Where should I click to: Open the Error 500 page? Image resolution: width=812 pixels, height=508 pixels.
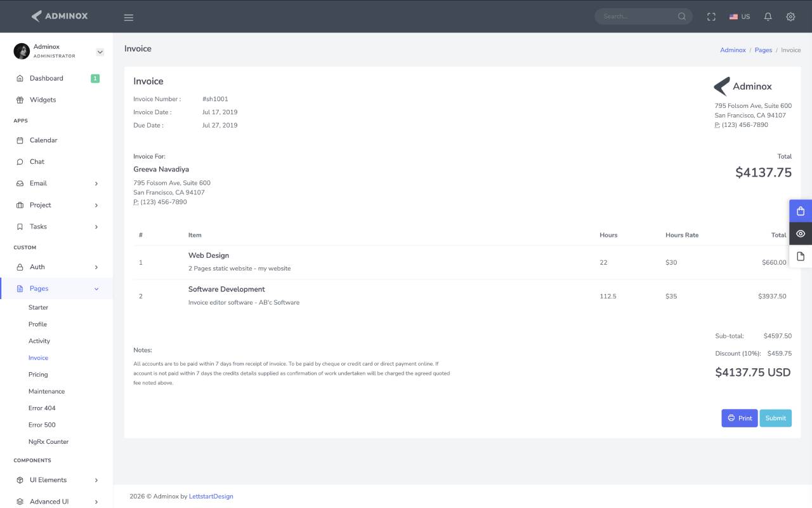point(42,425)
